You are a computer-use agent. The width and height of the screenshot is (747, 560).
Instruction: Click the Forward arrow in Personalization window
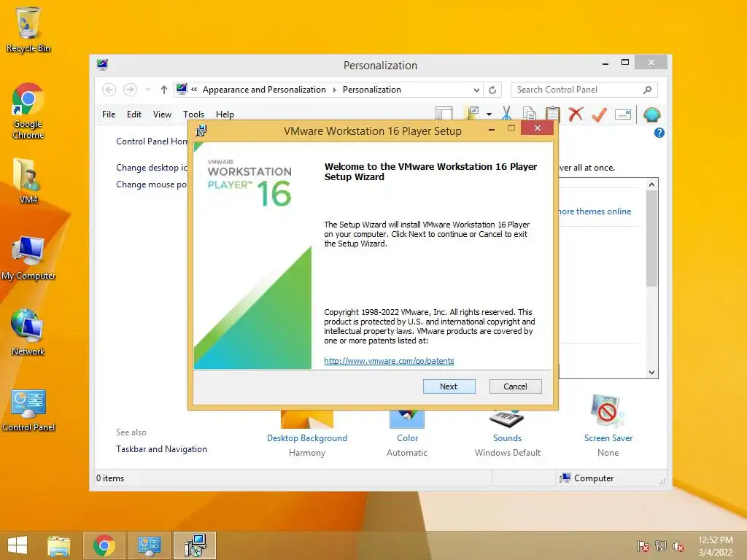click(x=130, y=90)
